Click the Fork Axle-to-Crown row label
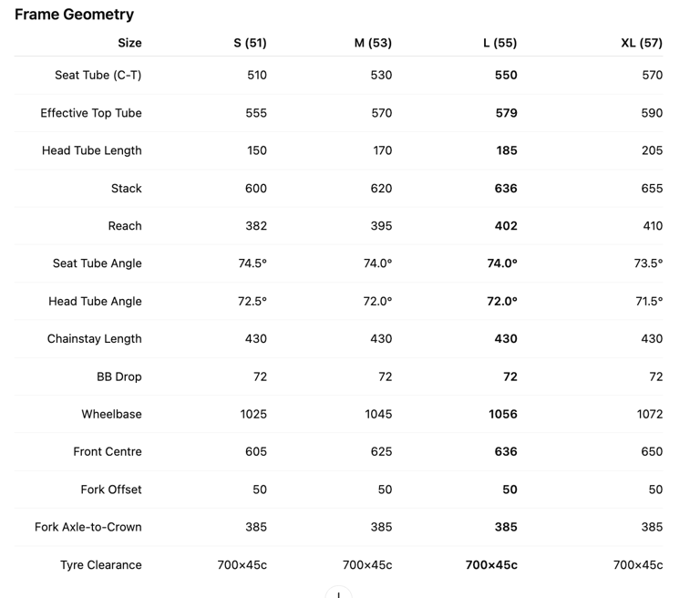 click(x=88, y=528)
